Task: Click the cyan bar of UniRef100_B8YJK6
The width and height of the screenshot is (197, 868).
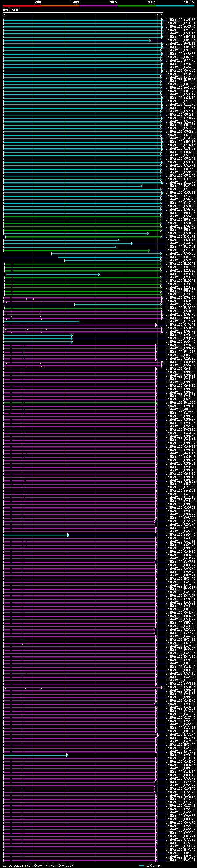Action: [x=73, y=186]
